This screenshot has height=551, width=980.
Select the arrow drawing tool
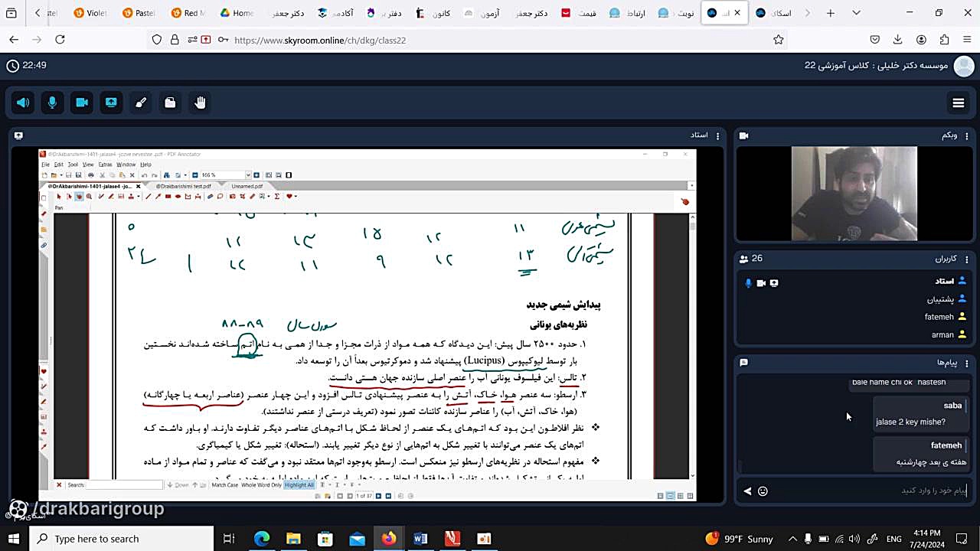[158, 196]
